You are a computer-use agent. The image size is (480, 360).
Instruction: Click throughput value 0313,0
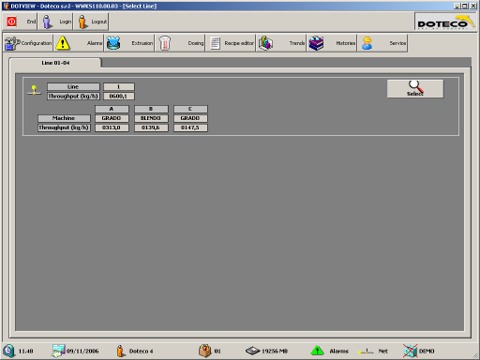tap(112, 127)
